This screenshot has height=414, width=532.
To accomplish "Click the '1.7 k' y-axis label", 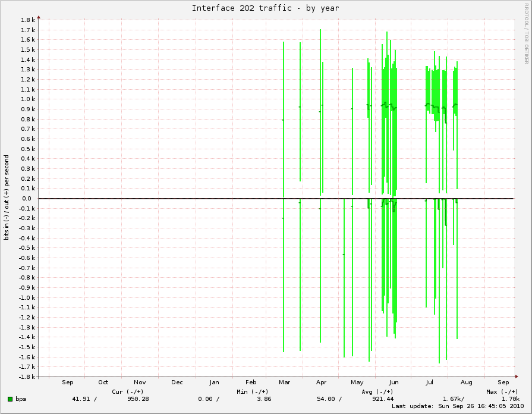I will coord(28,30).
